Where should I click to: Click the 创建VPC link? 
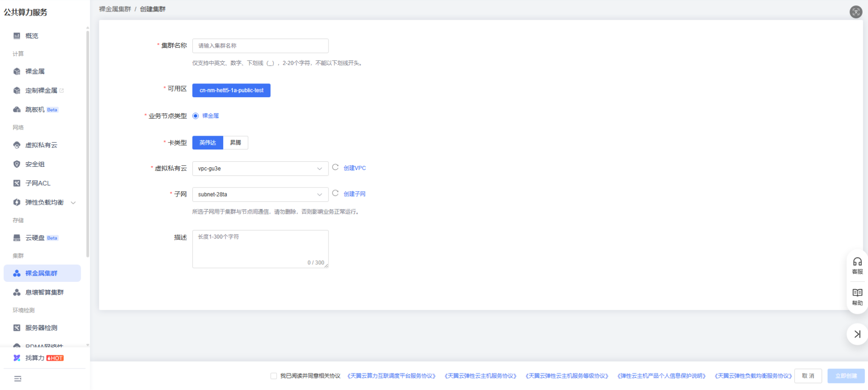[x=355, y=168]
